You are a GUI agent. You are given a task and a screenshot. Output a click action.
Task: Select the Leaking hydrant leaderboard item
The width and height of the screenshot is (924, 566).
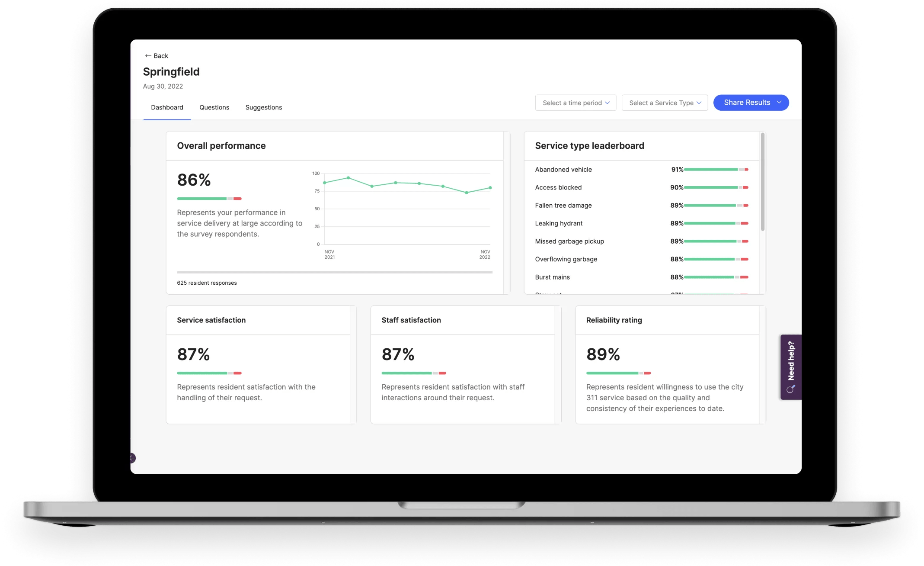559,223
